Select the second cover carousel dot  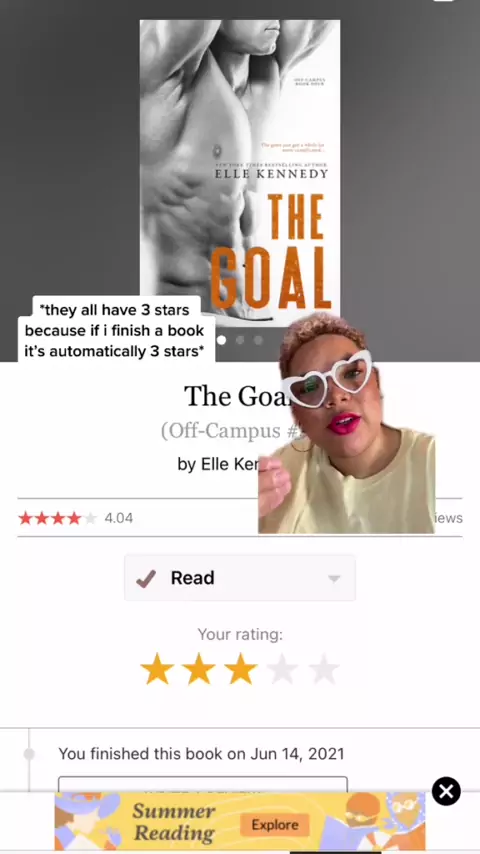point(240,340)
